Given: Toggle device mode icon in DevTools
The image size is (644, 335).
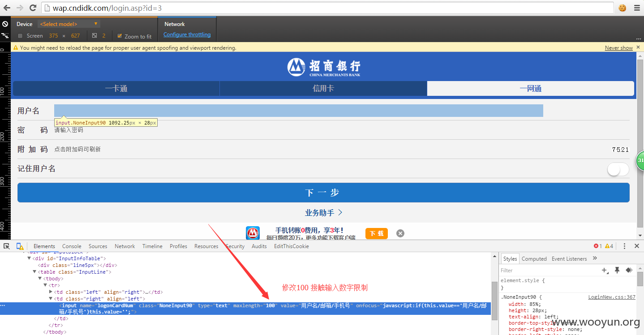Looking at the screenshot, I should click(20, 246).
